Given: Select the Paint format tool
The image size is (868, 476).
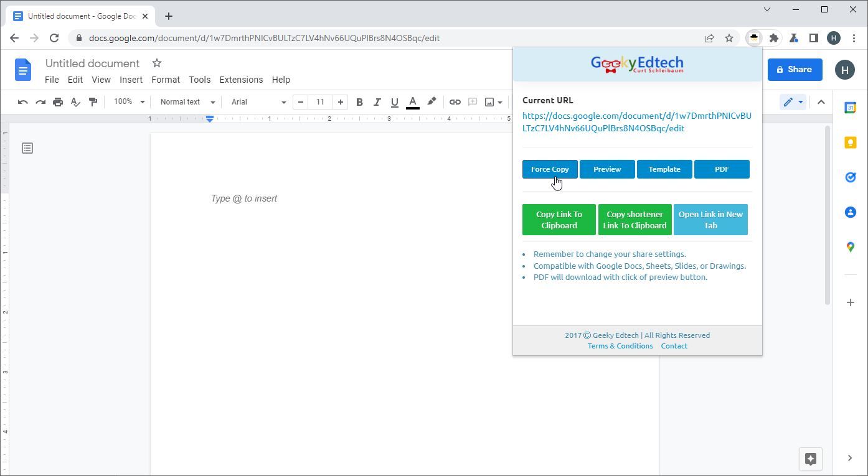Looking at the screenshot, I should [93, 102].
